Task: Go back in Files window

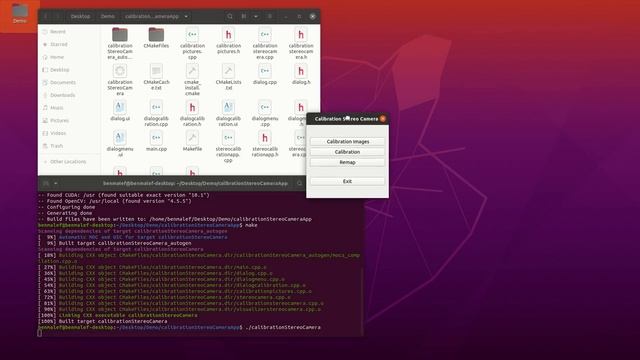Action: [46, 16]
